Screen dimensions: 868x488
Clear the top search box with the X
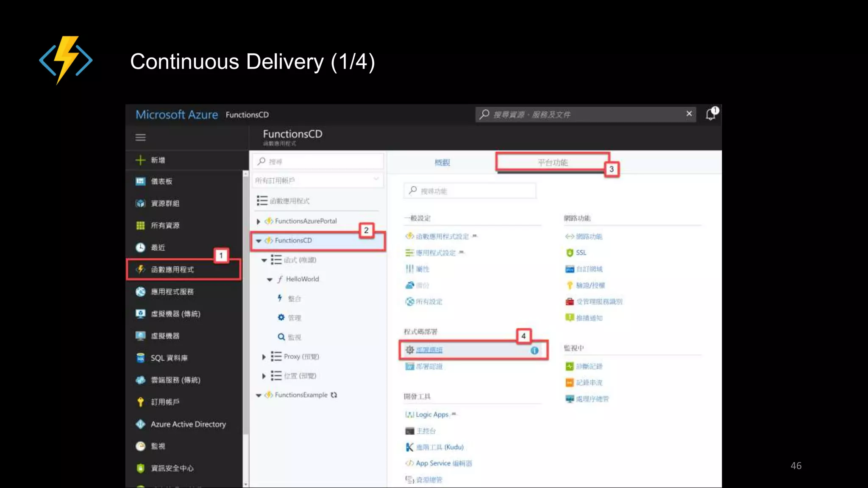tap(689, 114)
